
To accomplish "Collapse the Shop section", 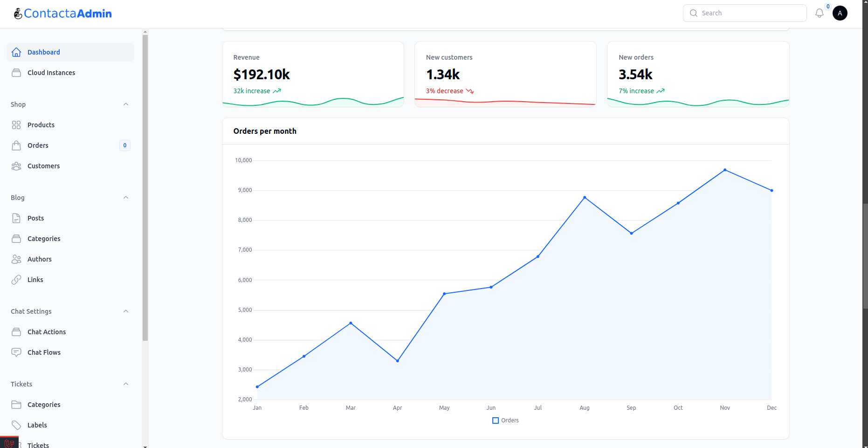I will point(126,104).
